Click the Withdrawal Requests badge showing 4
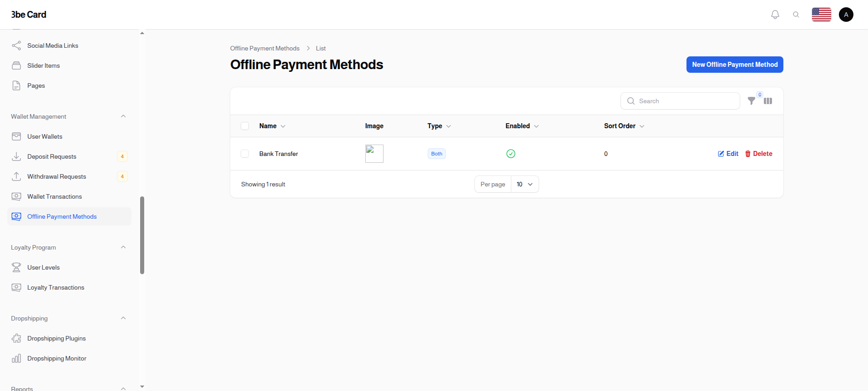868x391 pixels. tap(122, 176)
